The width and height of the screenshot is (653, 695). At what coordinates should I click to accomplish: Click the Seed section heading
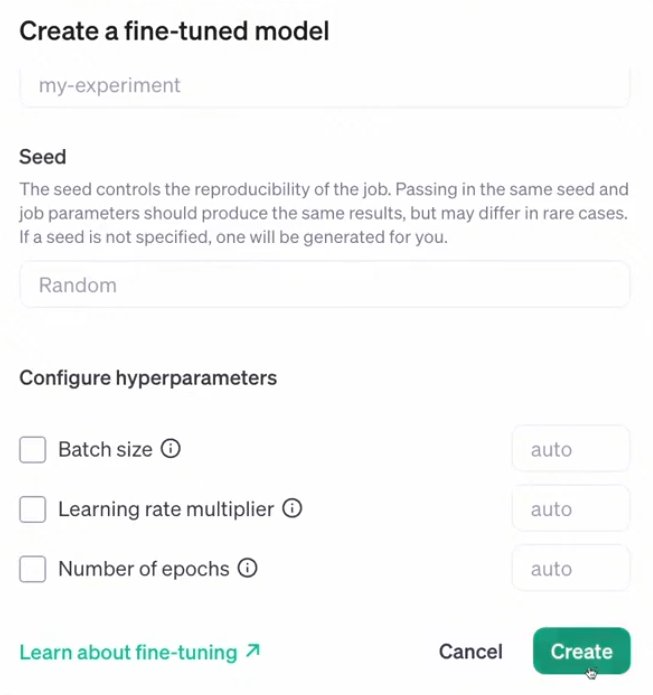point(43,157)
